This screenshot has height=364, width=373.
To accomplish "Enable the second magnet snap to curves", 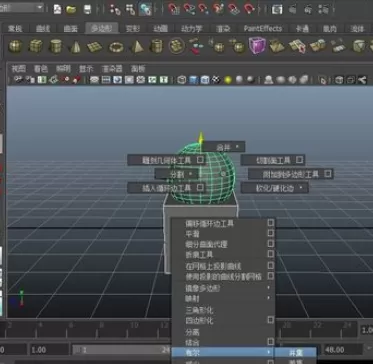I will (188, 9).
